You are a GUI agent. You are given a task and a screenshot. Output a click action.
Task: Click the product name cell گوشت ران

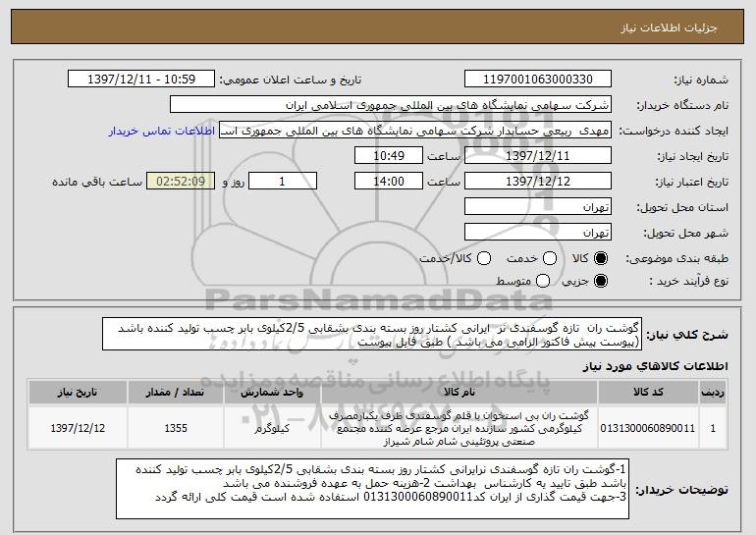(459, 428)
